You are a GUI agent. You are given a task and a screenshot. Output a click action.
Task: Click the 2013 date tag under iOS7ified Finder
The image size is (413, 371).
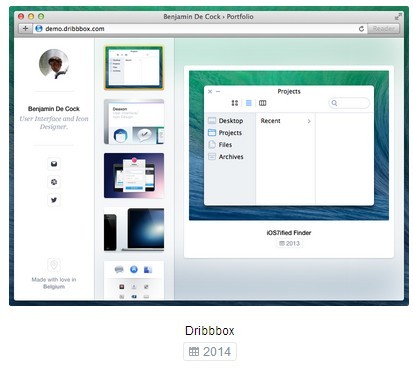tap(289, 243)
